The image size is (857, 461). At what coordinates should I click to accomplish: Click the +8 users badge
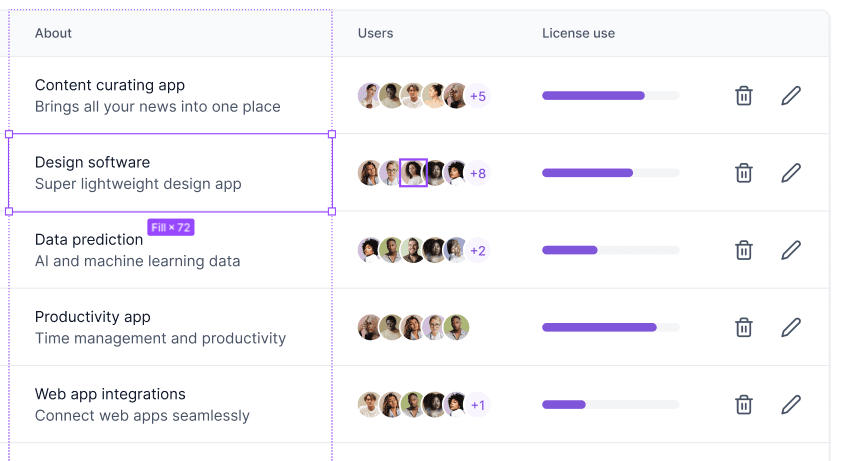click(x=478, y=173)
